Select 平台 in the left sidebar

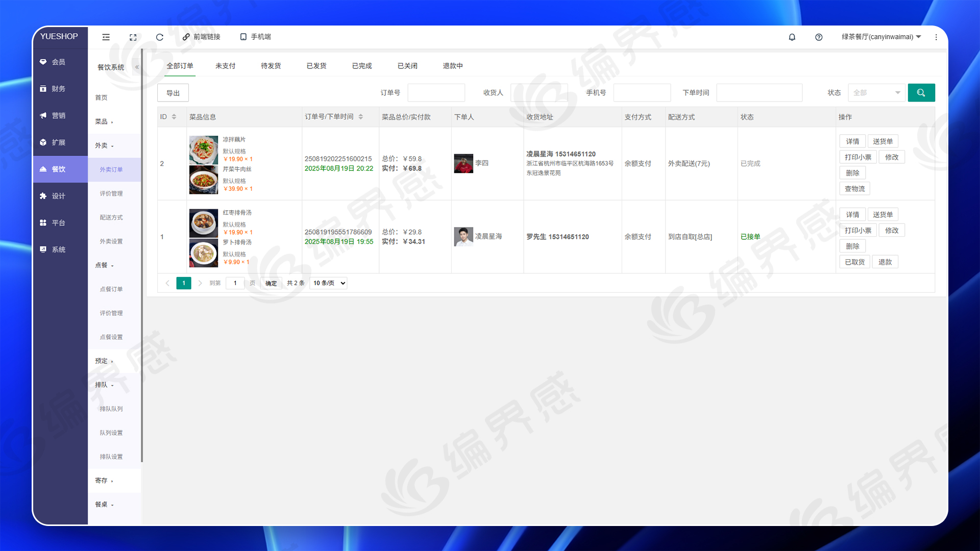pyautogui.click(x=60, y=222)
